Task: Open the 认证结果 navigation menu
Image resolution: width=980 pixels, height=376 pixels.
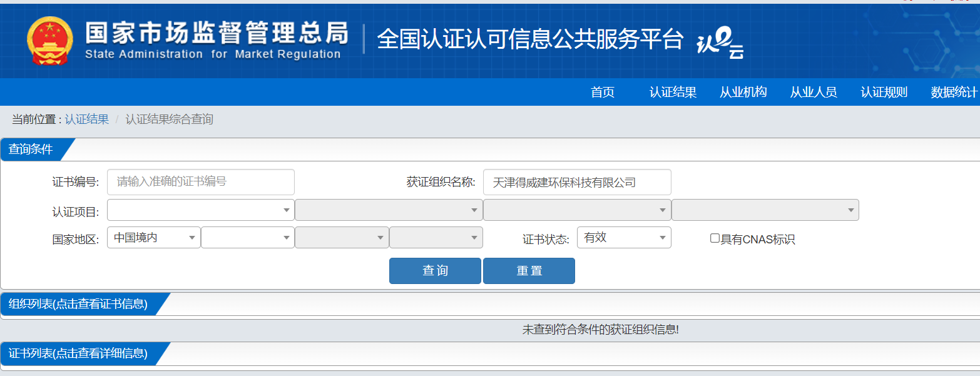Action: coord(673,92)
